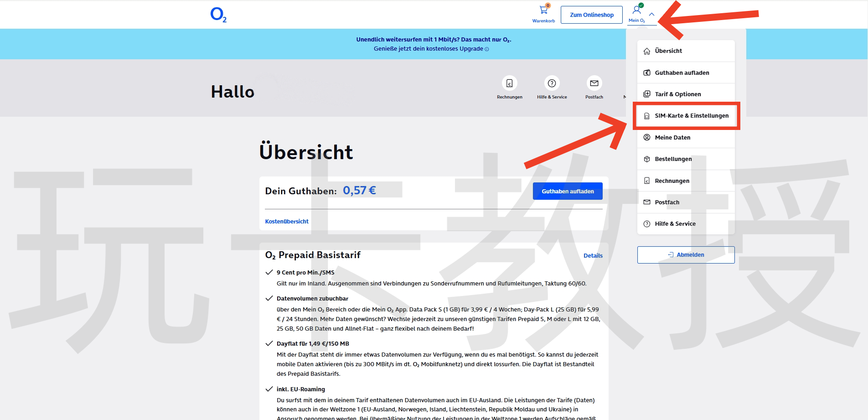Click the Dayflat für 1,49 €/150 MB item
Viewport: 868px width, 420px height.
click(313, 344)
